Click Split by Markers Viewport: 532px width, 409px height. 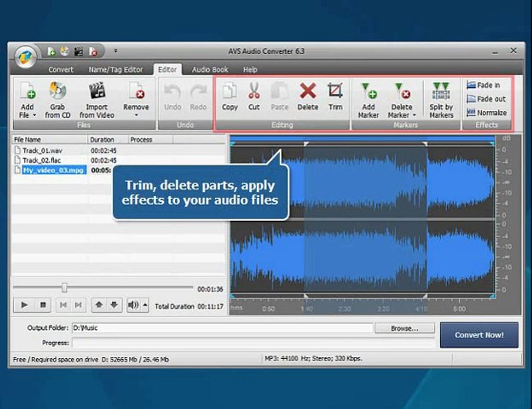[441, 101]
